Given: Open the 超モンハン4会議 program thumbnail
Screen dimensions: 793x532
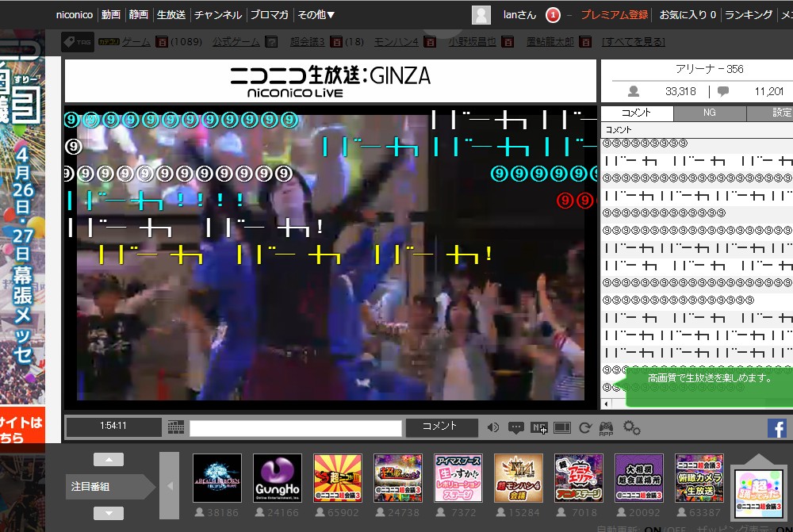Looking at the screenshot, I should (x=519, y=477).
